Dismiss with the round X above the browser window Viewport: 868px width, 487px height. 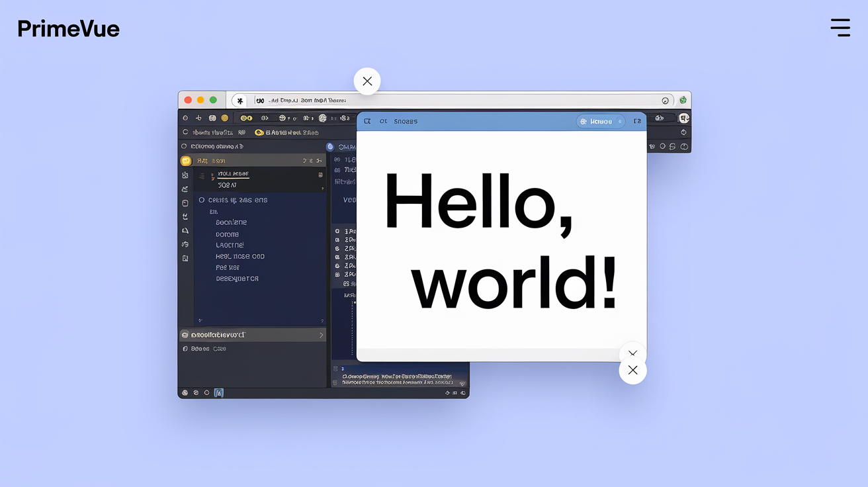click(x=367, y=81)
